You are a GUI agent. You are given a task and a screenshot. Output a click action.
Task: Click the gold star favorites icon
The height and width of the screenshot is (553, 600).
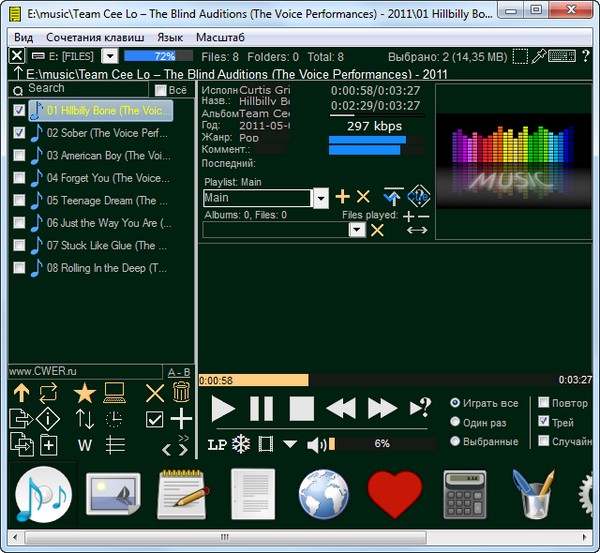(84, 392)
